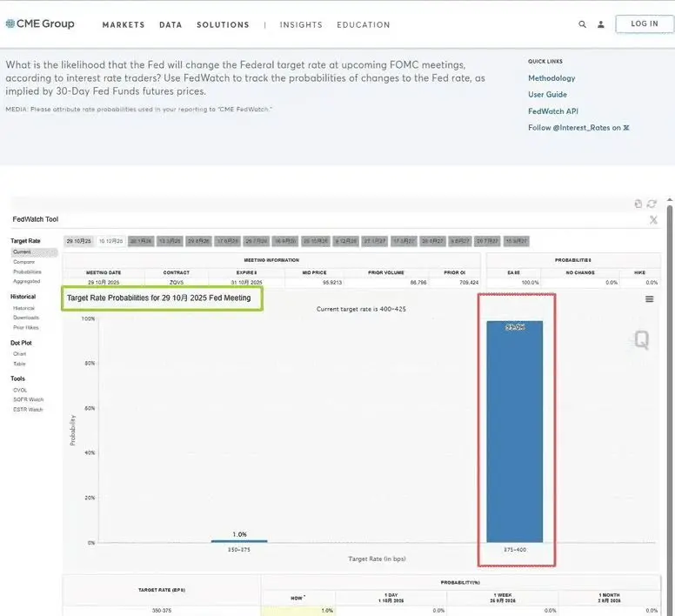Open the DATA menu
The width and height of the screenshot is (675, 616).
click(x=170, y=25)
